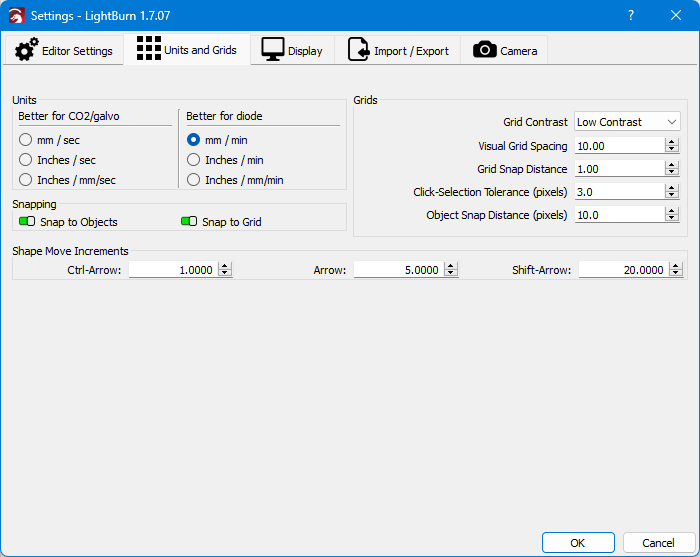Click the 'Grid Contrast' label
700x557 pixels.
[535, 122]
